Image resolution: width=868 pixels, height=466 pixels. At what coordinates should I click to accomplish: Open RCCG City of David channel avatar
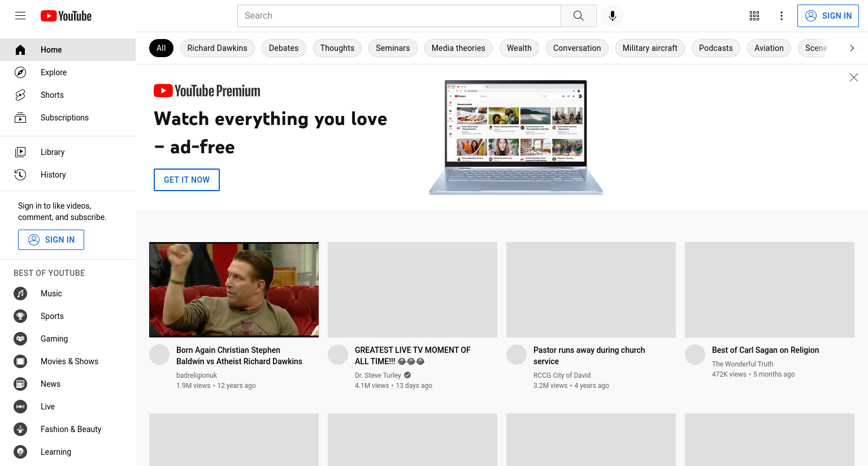pyautogui.click(x=517, y=355)
